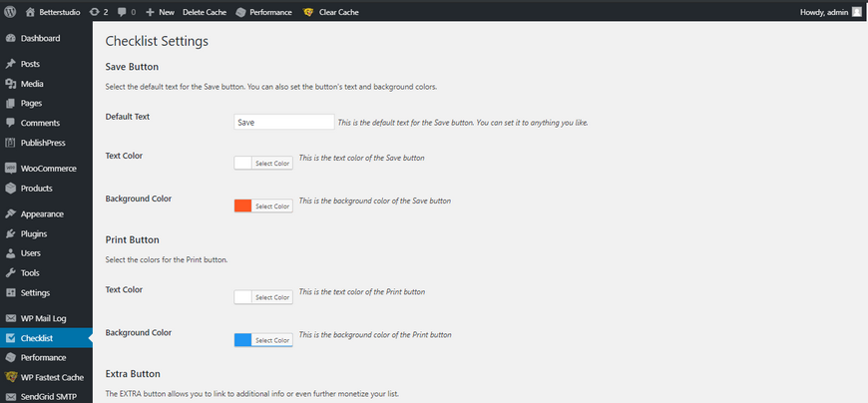Click the Checklist Settings page heading
The image size is (868, 403).
(x=157, y=41)
